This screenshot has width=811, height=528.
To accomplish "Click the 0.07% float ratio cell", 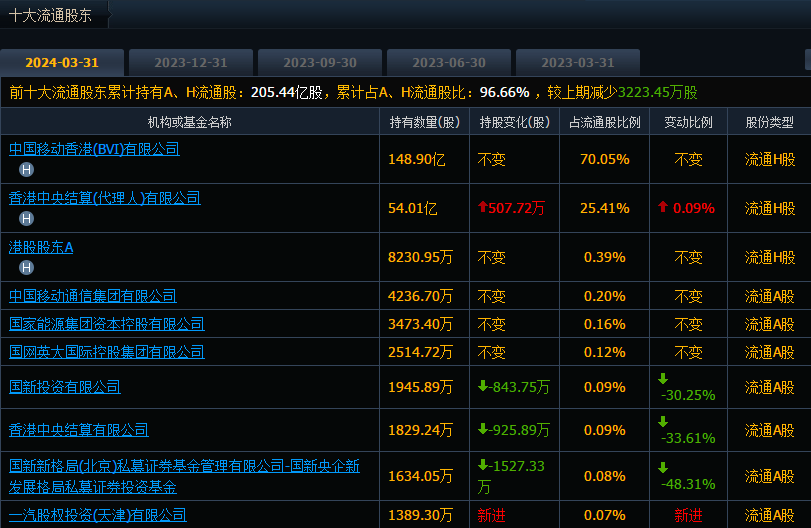I will point(605,515).
